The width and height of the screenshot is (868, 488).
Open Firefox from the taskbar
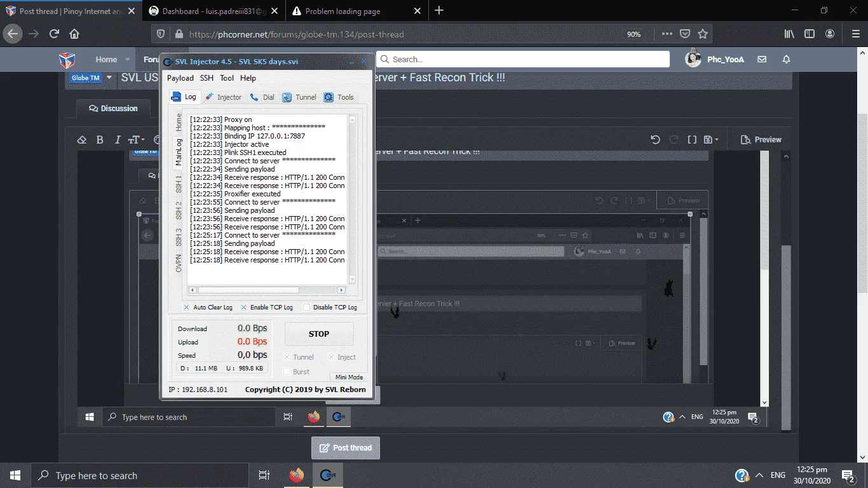296,475
